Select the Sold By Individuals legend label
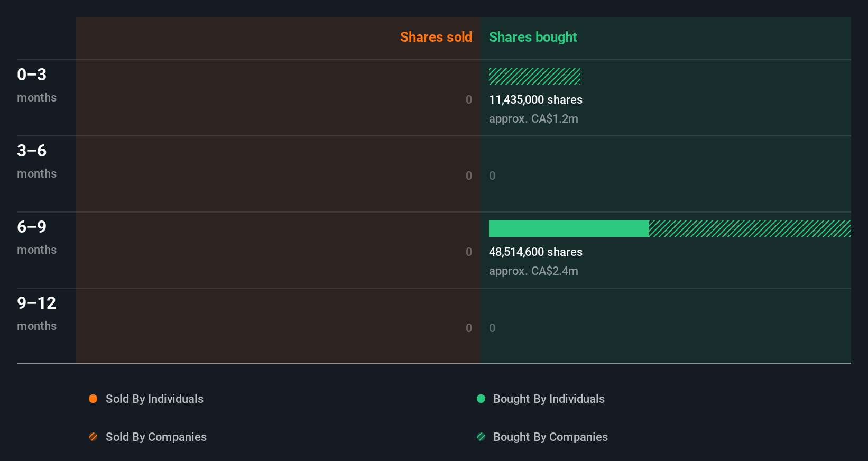868x461 pixels. point(154,399)
